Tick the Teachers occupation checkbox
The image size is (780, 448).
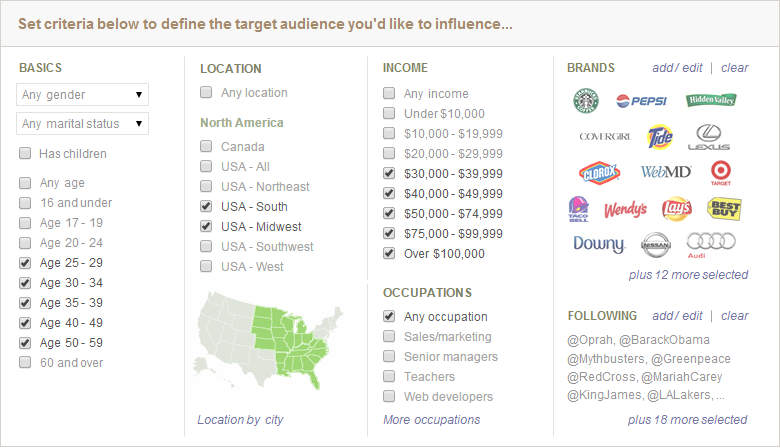[389, 376]
